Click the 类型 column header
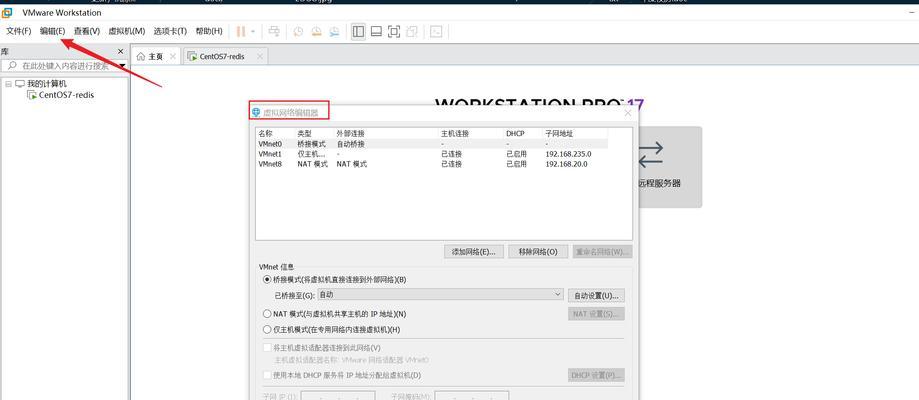Image resolution: width=919 pixels, height=400 pixels. click(x=305, y=134)
